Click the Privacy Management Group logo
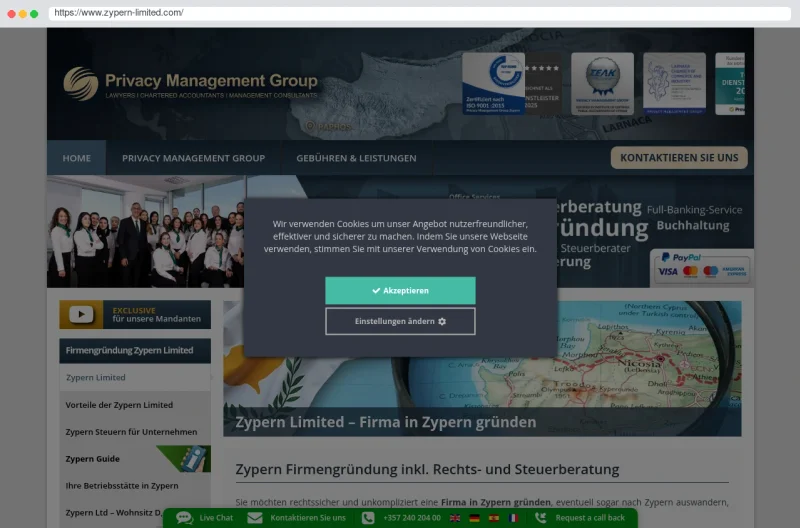This screenshot has width=800, height=528. [x=190, y=84]
